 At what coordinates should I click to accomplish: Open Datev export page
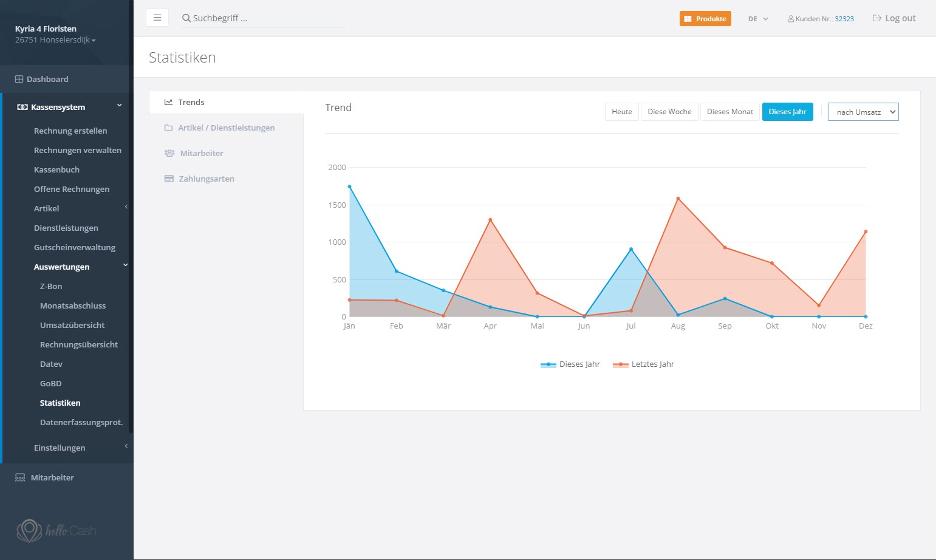coord(51,364)
